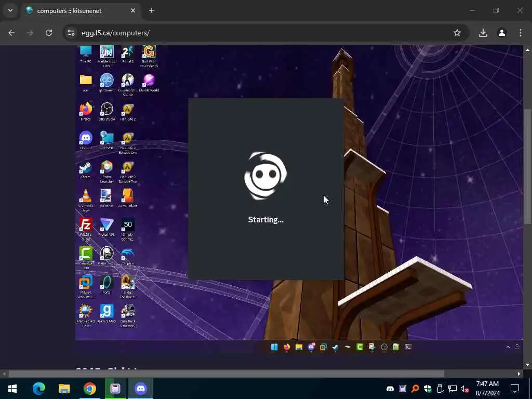Click the qBittorrent icon in the image
532x399 pixels.
pos(107,83)
